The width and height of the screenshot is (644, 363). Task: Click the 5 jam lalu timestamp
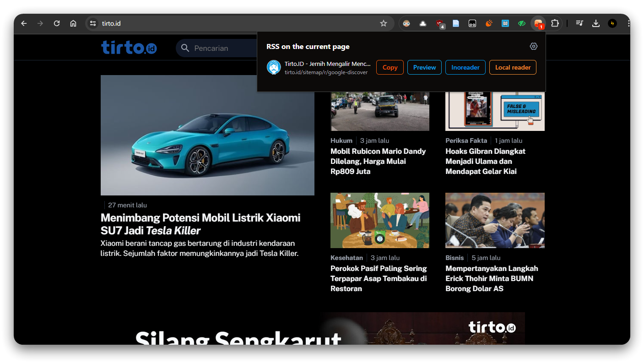(486, 258)
